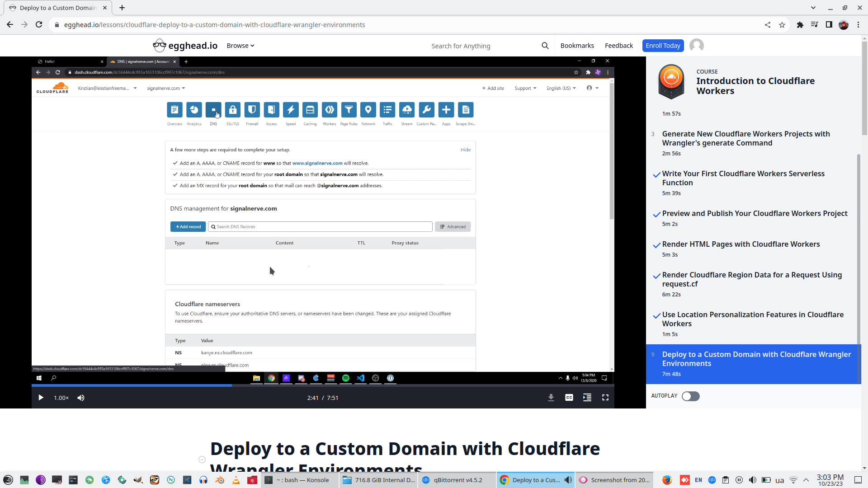Expand the Browse dropdown menu

pos(240,46)
